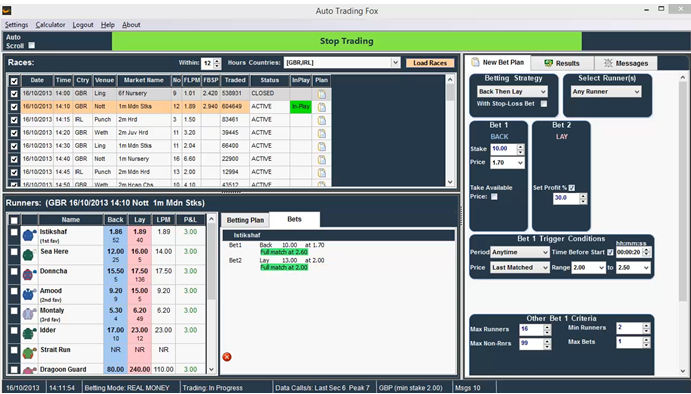Open the Countries GBR/IRL dropdown
This screenshot has width=691, height=394.
[342, 63]
